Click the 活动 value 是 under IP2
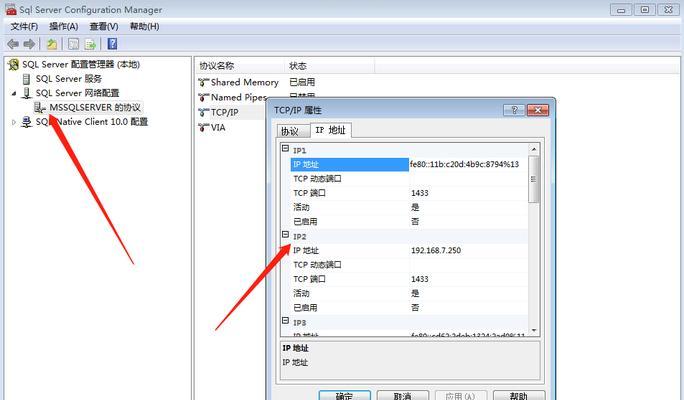This screenshot has width=684, height=400. pos(415,294)
